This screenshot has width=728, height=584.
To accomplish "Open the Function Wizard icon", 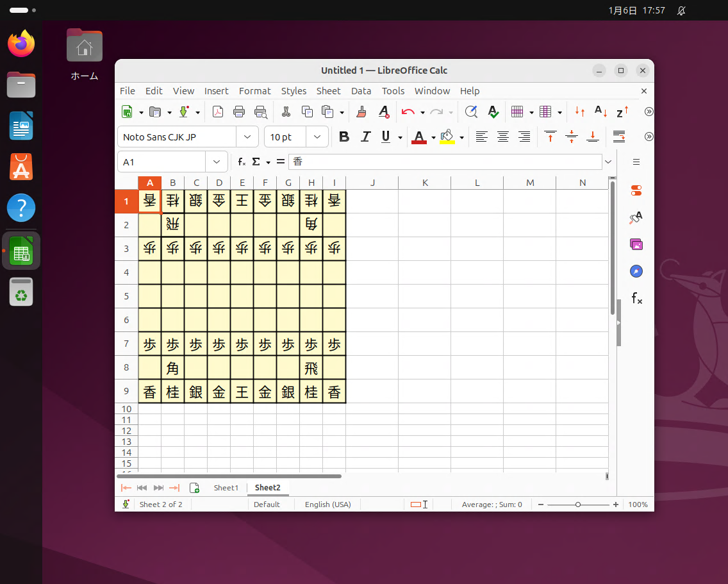I will [x=242, y=162].
